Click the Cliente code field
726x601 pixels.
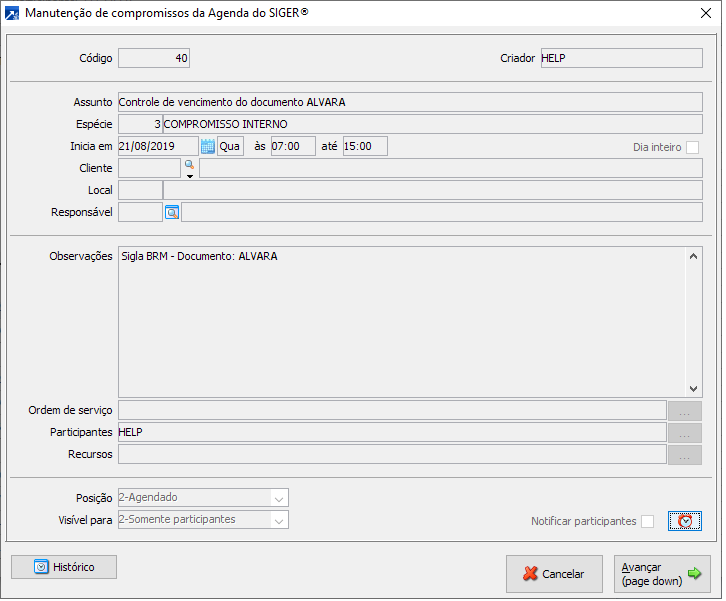[149, 169]
